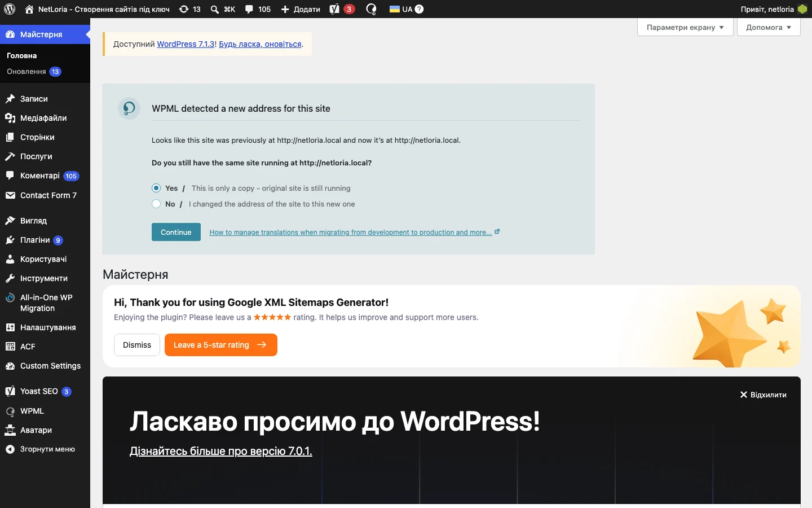Click the Continue button
The width and height of the screenshot is (812, 508).
click(176, 232)
